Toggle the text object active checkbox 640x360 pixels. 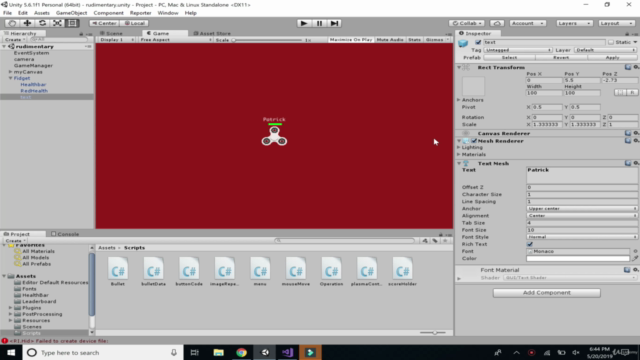[478, 42]
